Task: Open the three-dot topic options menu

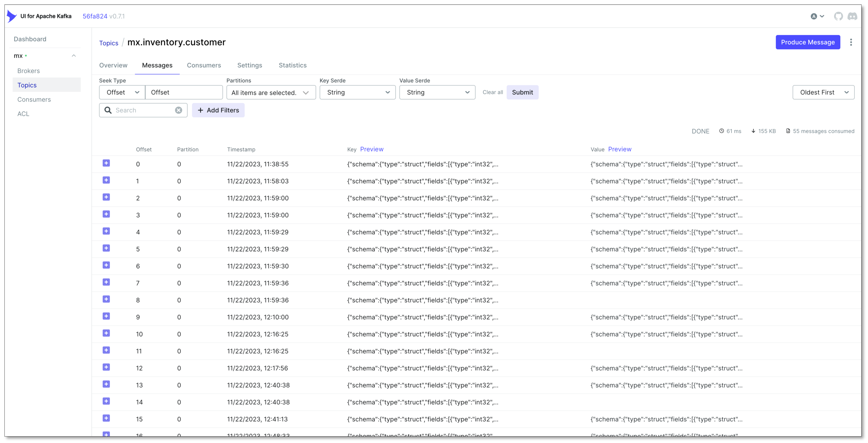Action: tap(851, 42)
